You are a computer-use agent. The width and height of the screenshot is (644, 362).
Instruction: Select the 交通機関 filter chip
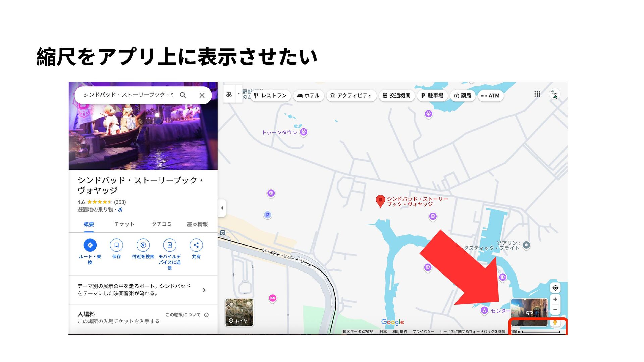tap(396, 96)
